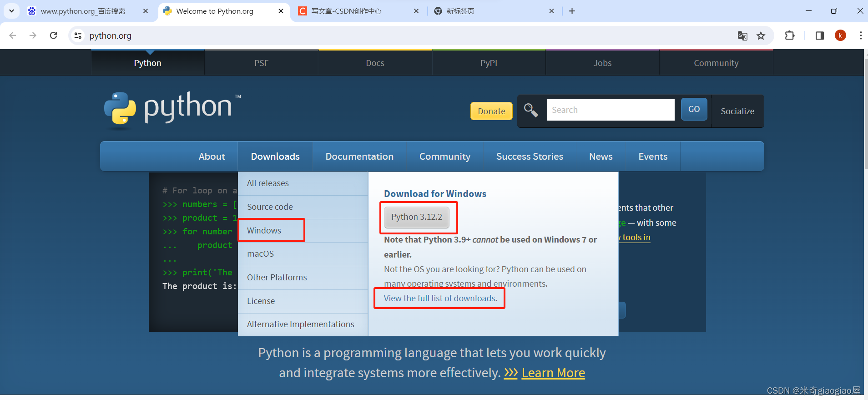This screenshot has height=400, width=868.
Task: Open the Success Stories menu
Action: (530, 156)
